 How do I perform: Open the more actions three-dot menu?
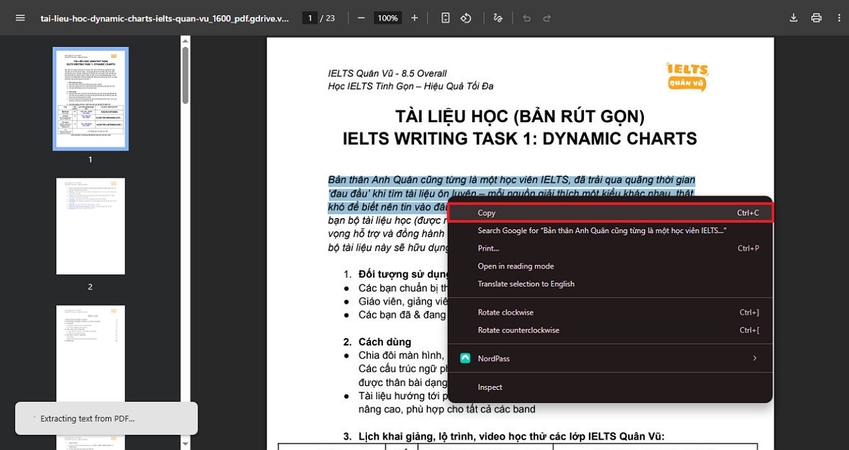tap(839, 18)
